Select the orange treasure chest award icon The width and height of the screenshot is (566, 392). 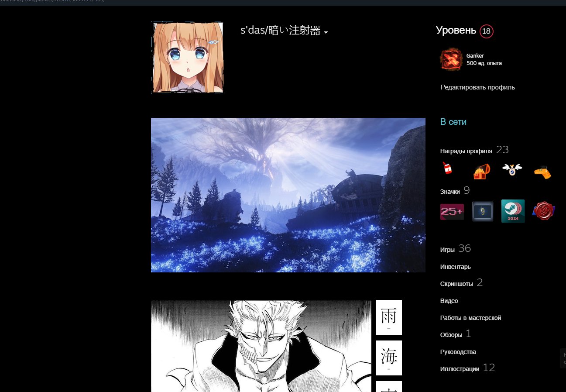[x=482, y=171]
